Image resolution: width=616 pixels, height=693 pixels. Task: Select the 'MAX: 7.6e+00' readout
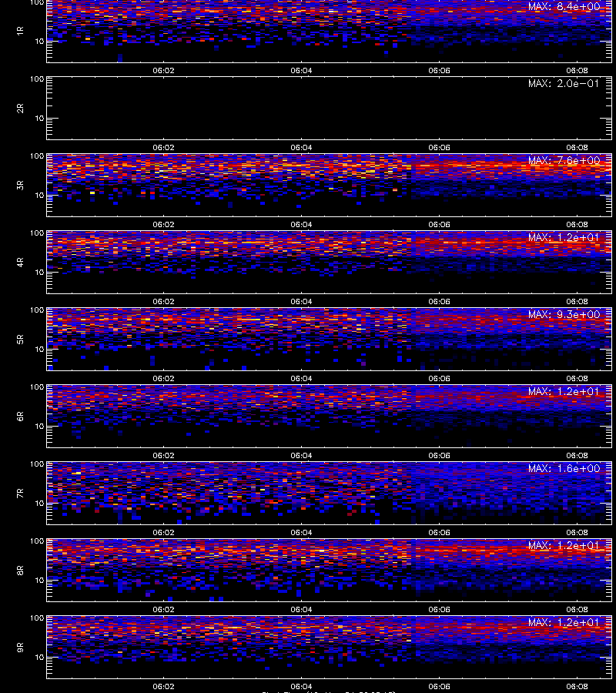[x=564, y=160]
